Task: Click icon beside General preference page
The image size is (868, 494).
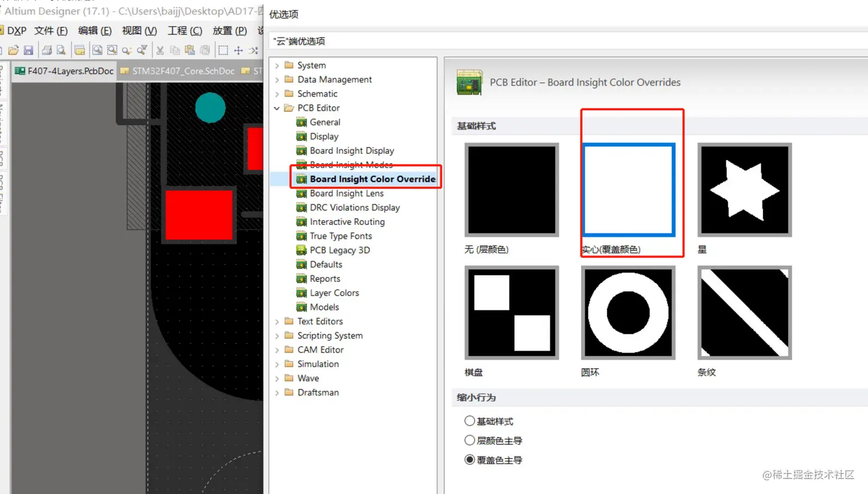Action: tap(301, 122)
